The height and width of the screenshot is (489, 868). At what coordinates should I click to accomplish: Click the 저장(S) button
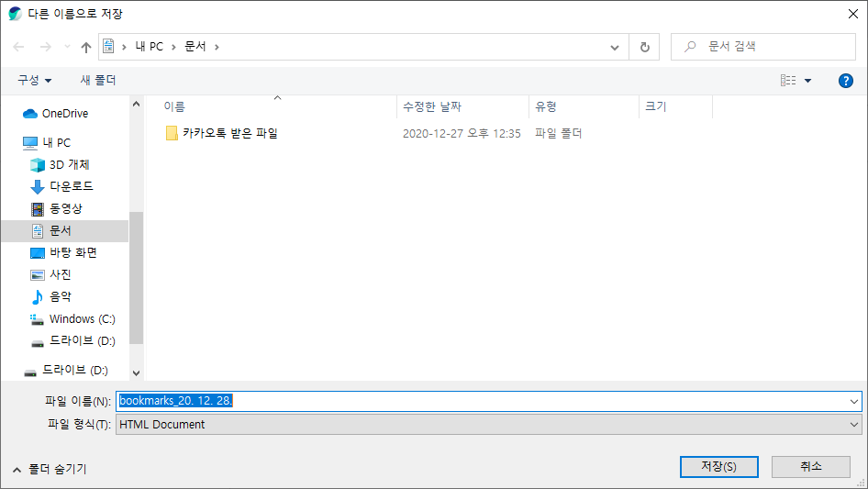coord(718,467)
